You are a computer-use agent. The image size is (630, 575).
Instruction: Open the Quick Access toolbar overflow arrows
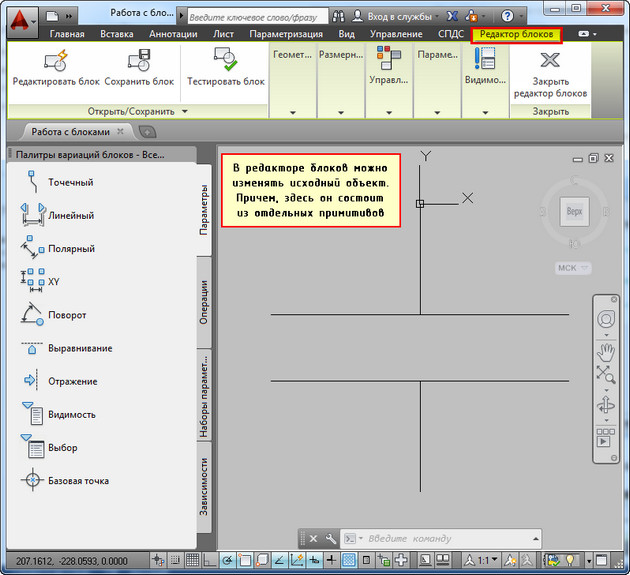click(x=69, y=16)
